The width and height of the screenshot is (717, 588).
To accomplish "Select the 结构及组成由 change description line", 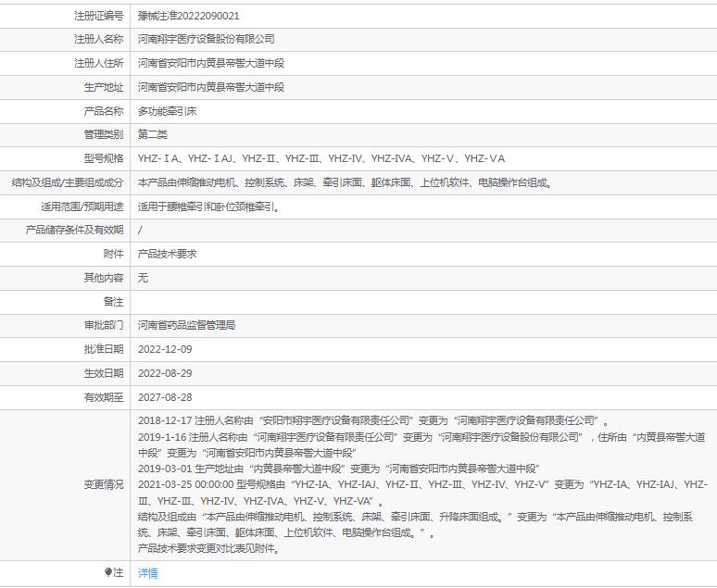I will (x=415, y=525).
